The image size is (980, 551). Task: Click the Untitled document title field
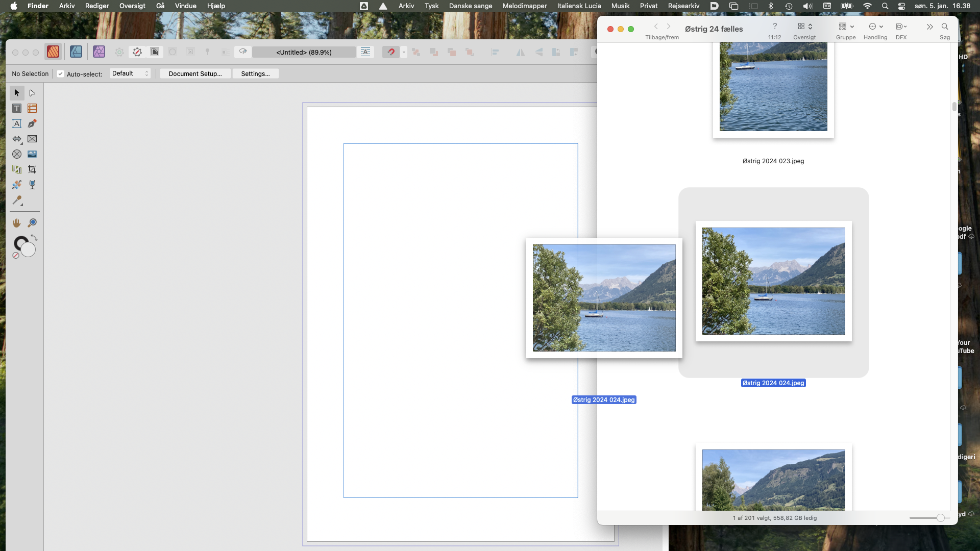pyautogui.click(x=304, y=52)
